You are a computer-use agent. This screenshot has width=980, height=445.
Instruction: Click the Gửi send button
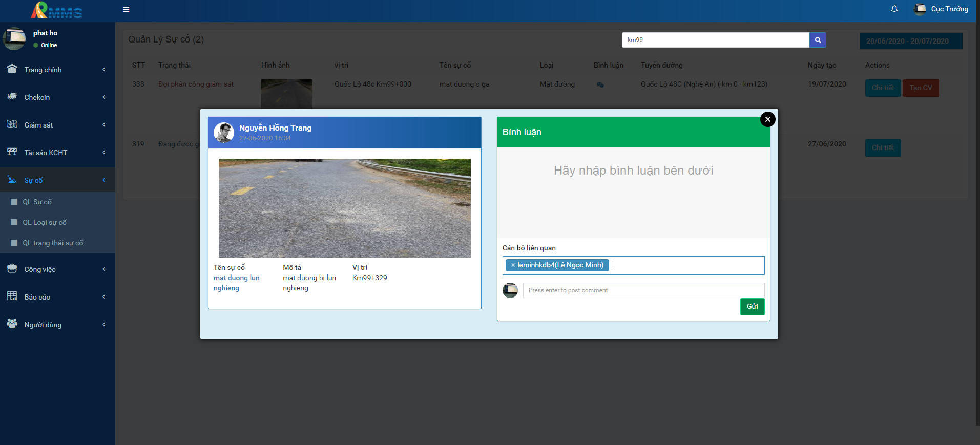(752, 306)
